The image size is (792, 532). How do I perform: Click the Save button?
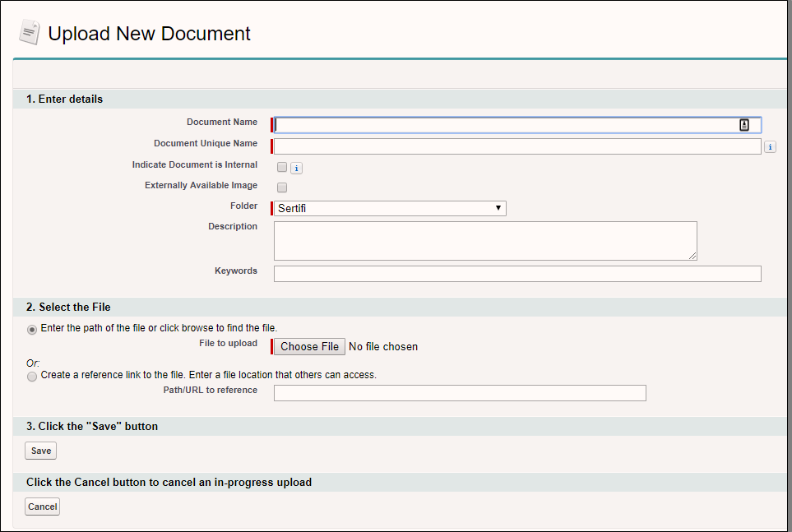pos(41,451)
